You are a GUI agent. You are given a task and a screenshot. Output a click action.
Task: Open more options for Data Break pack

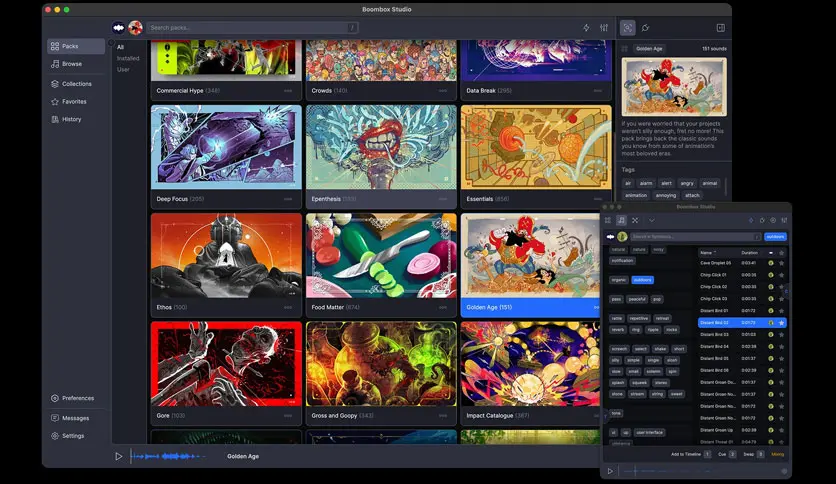click(598, 91)
